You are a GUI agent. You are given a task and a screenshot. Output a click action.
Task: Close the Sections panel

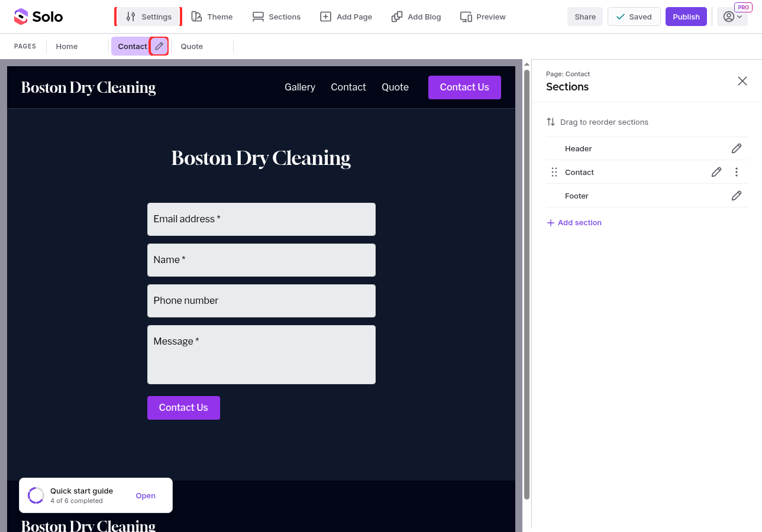(742, 81)
